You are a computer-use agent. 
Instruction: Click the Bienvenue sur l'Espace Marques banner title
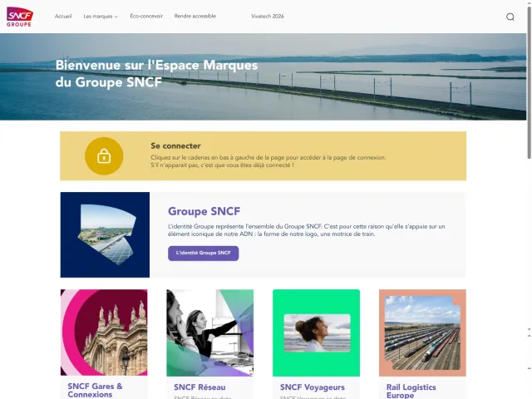(x=156, y=73)
